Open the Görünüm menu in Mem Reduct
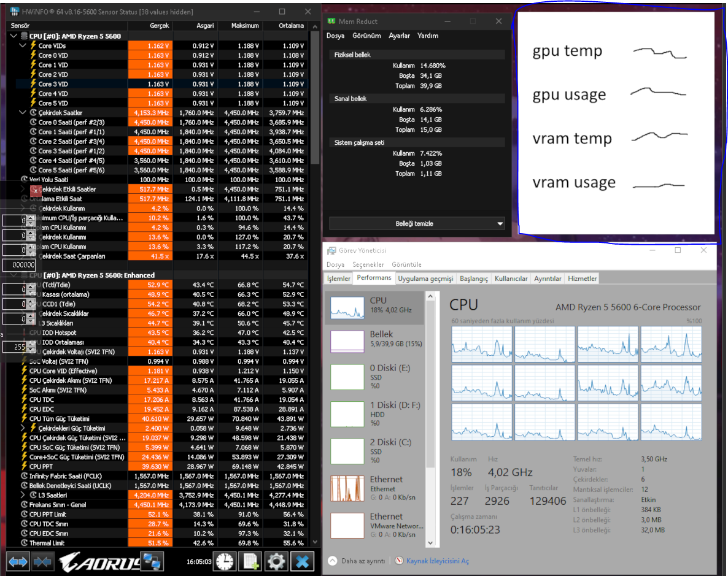The width and height of the screenshot is (728, 576). pos(366,36)
